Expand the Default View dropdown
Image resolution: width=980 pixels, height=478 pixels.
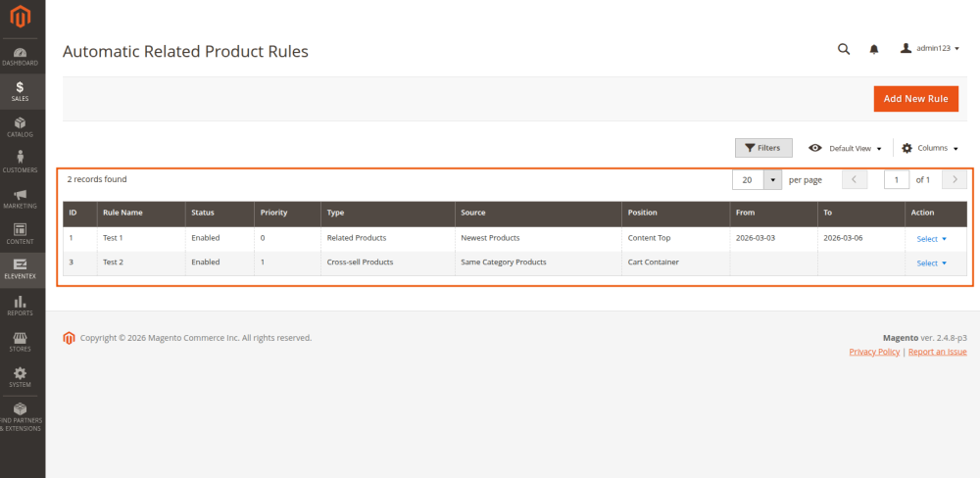(845, 148)
